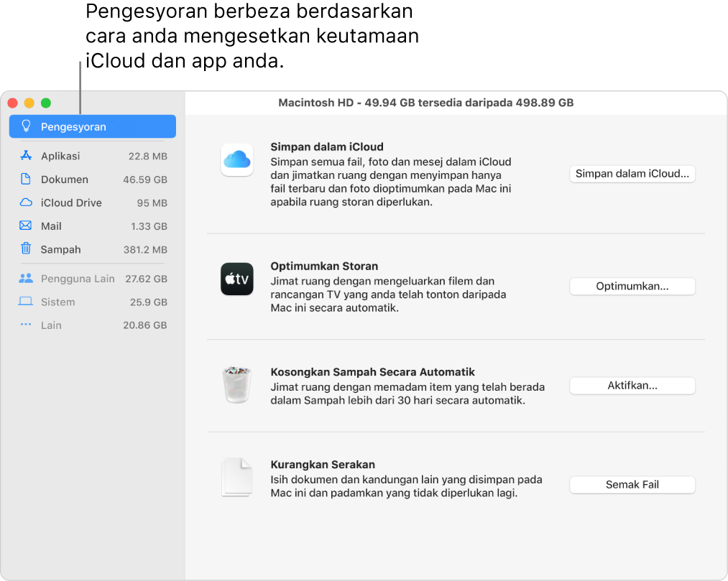Viewport: 728px width, 581px height.
Task: Click the 27.62 GB Pengguna Lain size
Action: (x=147, y=279)
